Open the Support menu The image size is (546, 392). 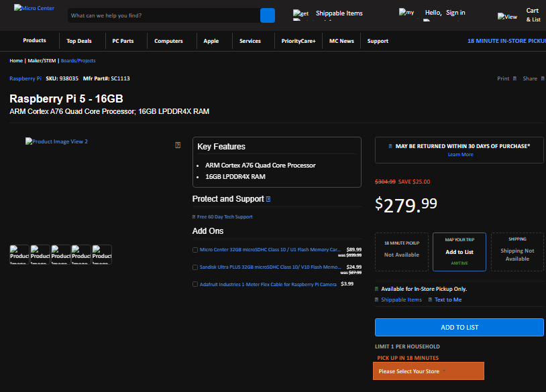click(x=378, y=41)
